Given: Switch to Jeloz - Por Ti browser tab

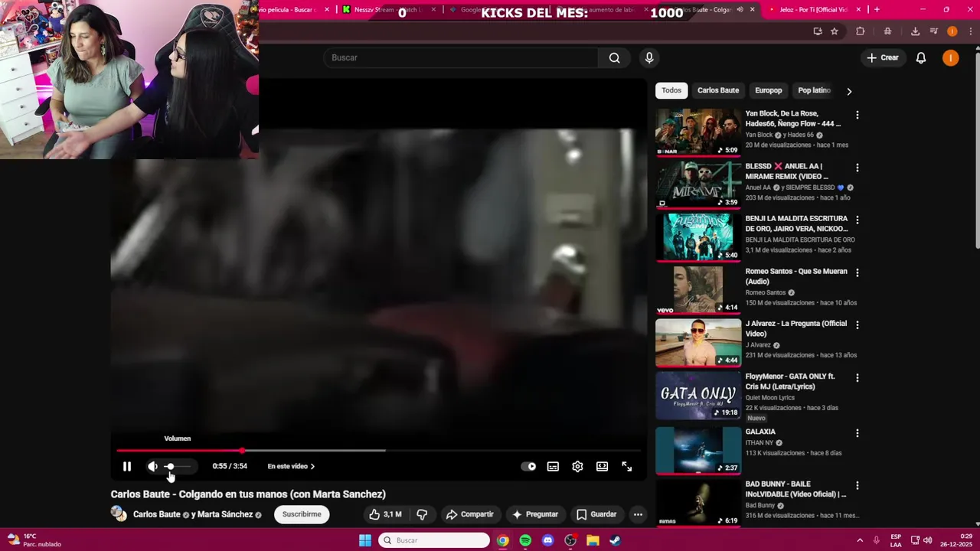Looking at the screenshot, I should (x=813, y=9).
